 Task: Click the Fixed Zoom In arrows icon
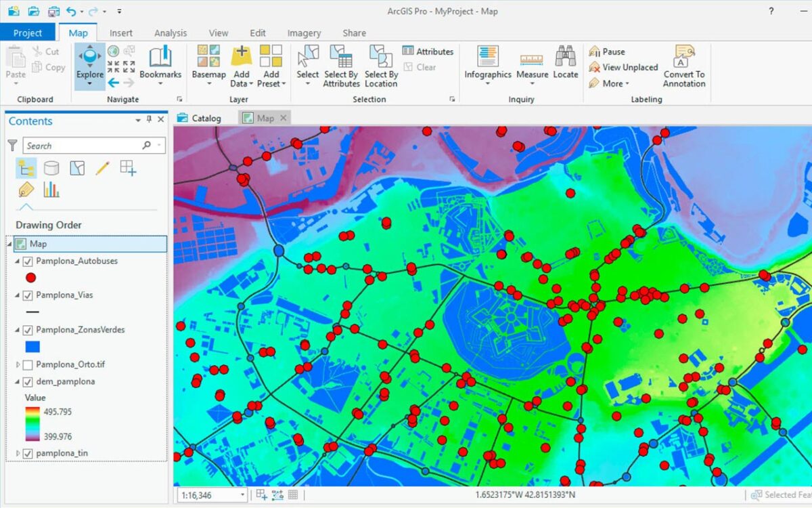click(113, 67)
